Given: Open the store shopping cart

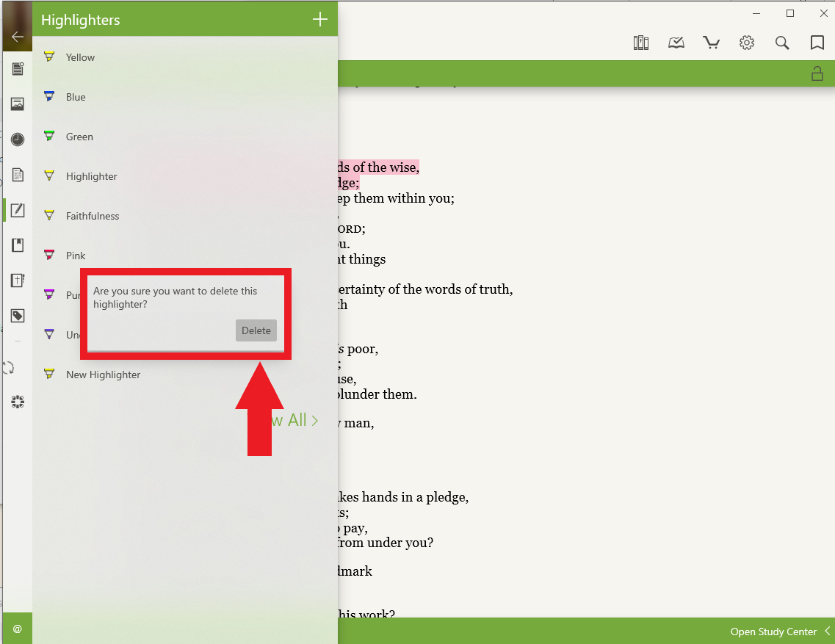Looking at the screenshot, I should [x=711, y=43].
